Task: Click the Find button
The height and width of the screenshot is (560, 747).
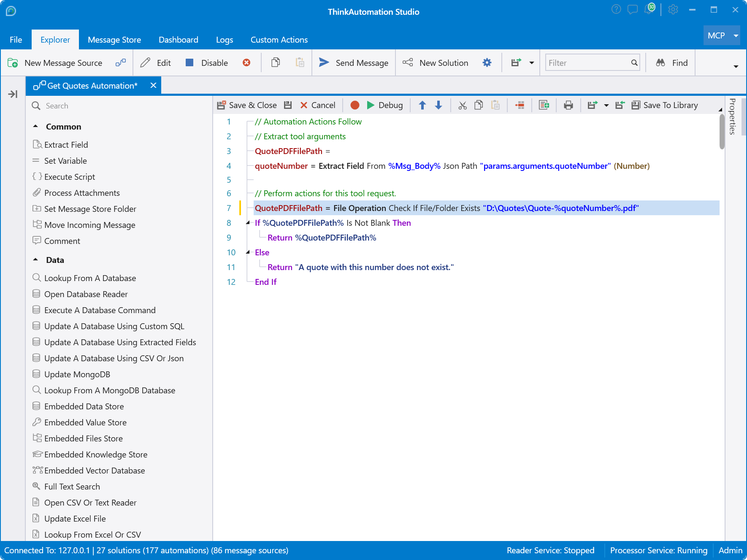Action: 672,63
